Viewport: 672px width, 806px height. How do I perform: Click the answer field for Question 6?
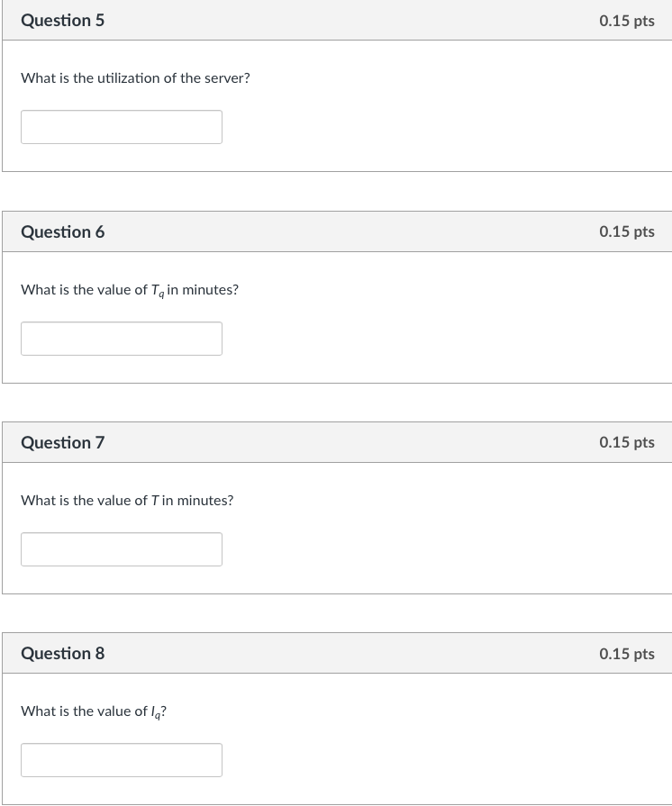coord(122,338)
